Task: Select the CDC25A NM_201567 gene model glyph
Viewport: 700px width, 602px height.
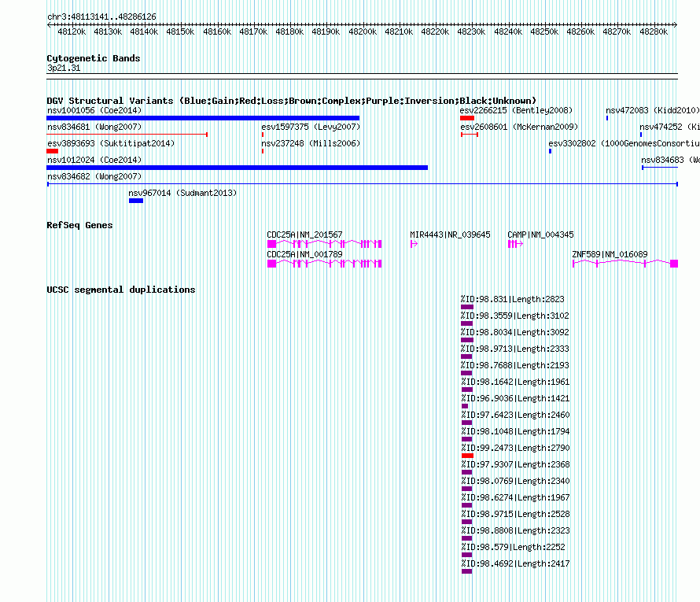Action: pos(325,244)
